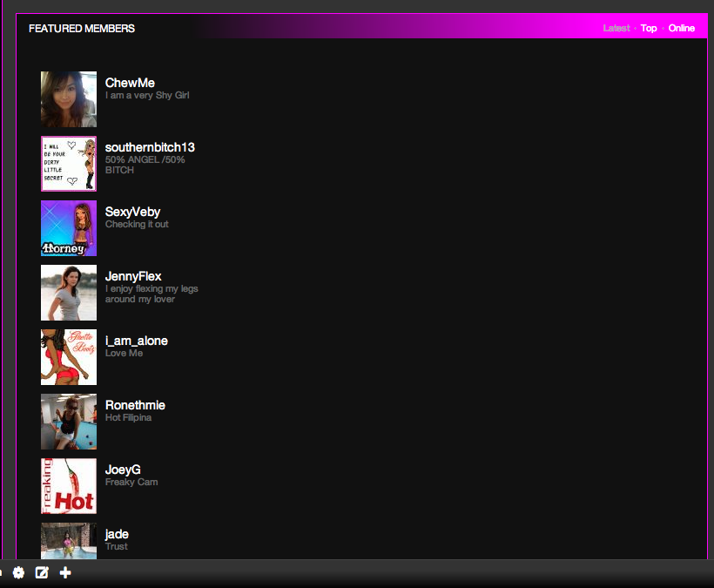Click the 'Love Me' tagline
The width and height of the screenshot is (714, 588).
click(124, 353)
